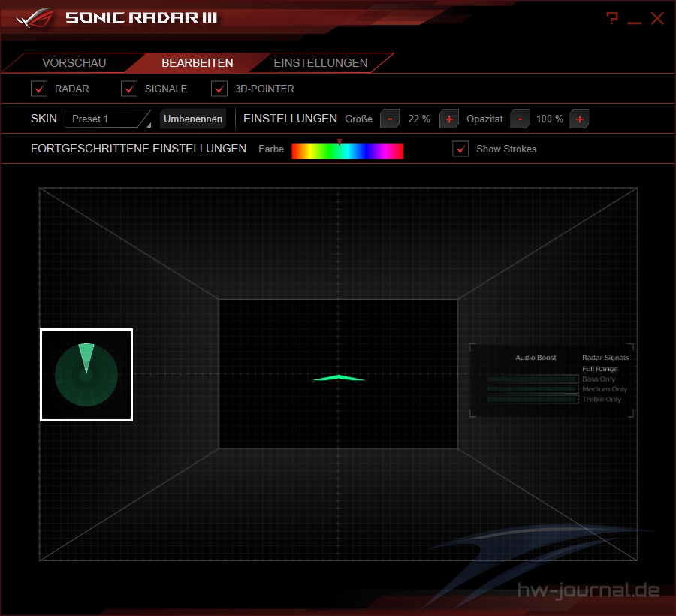Click the Bass Only label
Image resolution: width=676 pixels, height=616 pixels.
599,379
